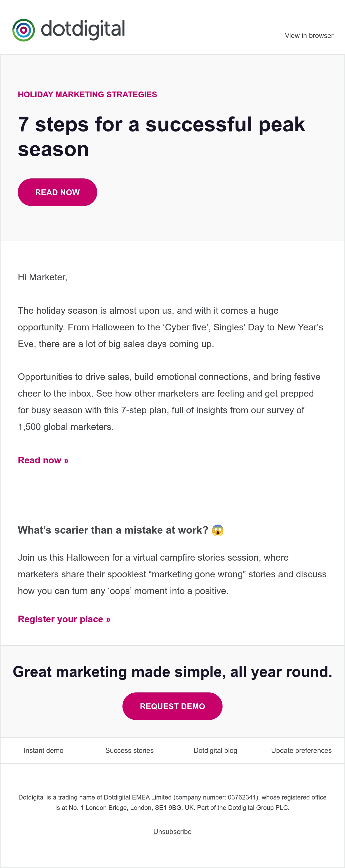
Task: Click the Unsubscribe link
Action: coord(172,832)
